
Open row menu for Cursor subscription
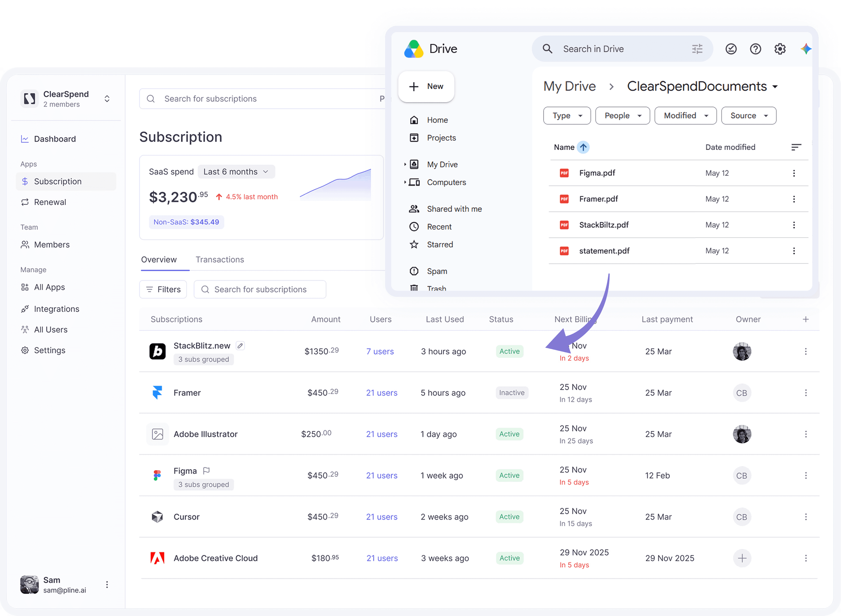click(x=806, y=517)
